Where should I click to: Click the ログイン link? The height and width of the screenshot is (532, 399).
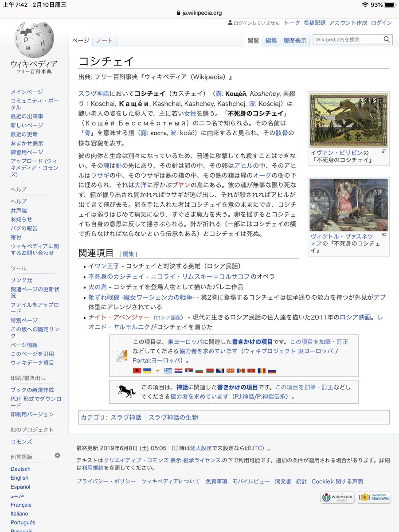click(x=381, y=23)
